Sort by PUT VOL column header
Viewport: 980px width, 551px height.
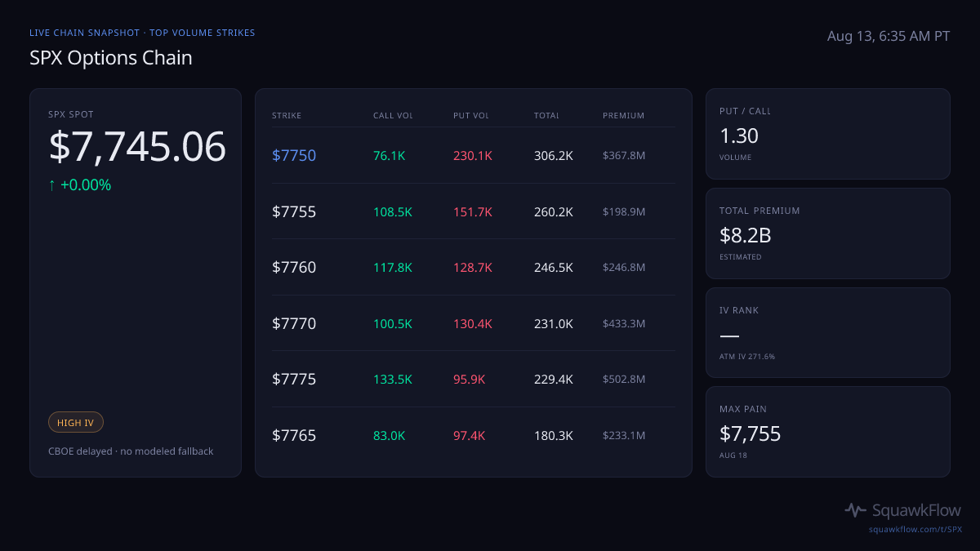tap(471, 116)
